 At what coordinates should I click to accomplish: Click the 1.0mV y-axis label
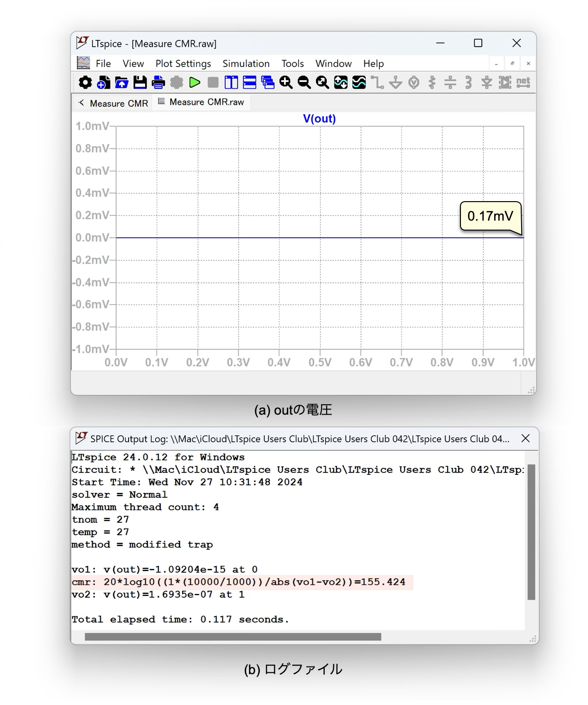pyautogui.click(x=92, y=126)
